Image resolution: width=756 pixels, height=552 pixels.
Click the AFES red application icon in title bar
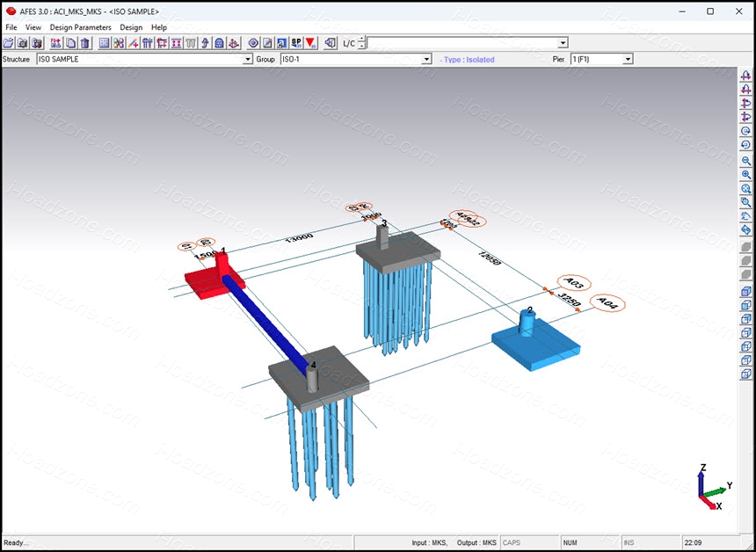[x=11, y=11]
